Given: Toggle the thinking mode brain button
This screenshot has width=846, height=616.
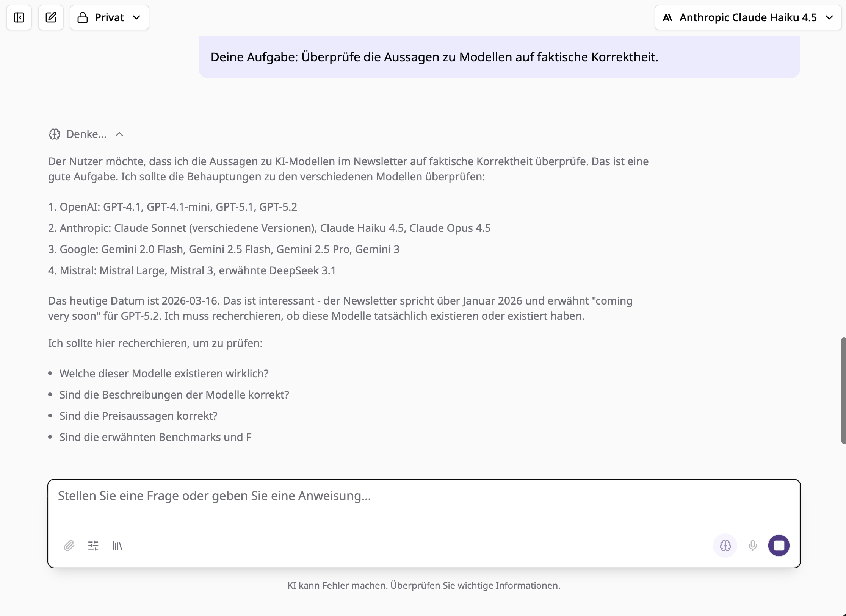Looking at the screenshot, I should (x=725, y=546).
